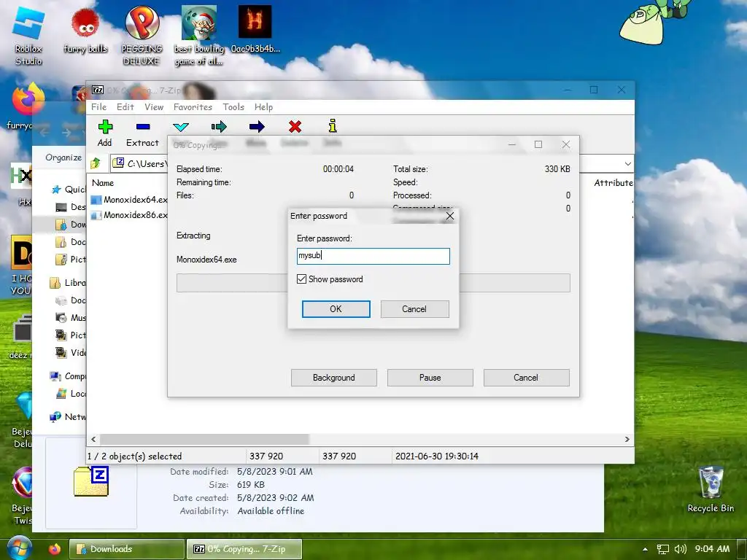Click Cancel in Enter password dialog
This screenshot has width=747, height=560.
click(x=414, y=309)
